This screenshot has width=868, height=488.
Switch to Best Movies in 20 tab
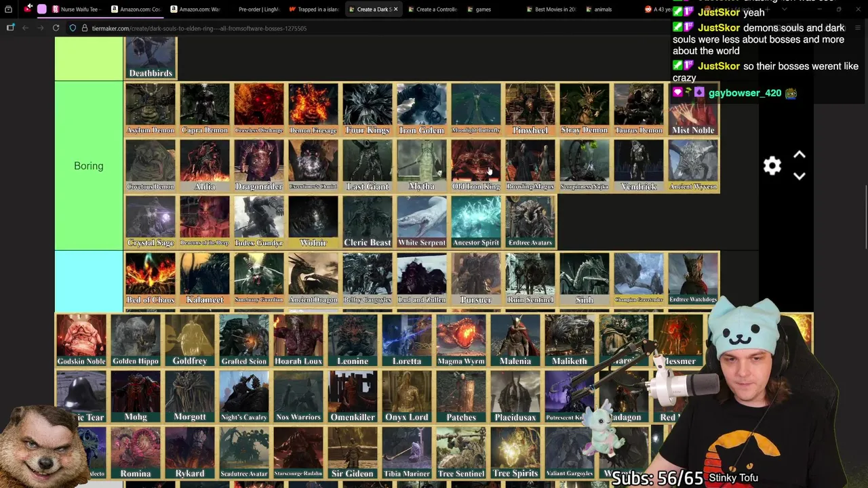[550, 9]
